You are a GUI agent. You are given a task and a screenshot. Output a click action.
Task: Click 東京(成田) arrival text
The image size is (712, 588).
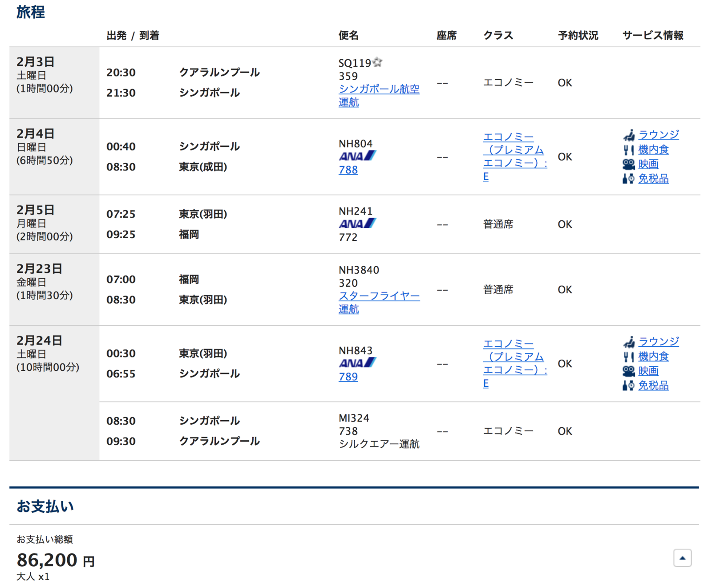[203, 167]
